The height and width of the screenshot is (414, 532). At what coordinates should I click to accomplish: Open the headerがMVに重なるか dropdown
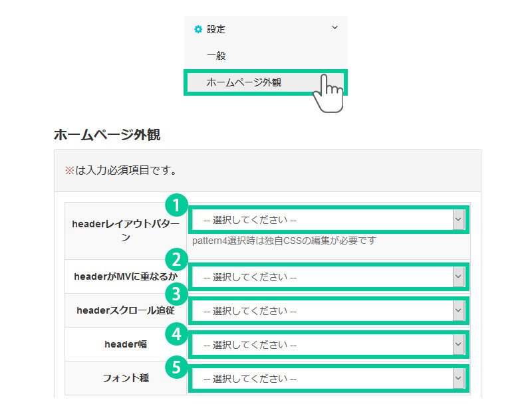tap(328, 276)
